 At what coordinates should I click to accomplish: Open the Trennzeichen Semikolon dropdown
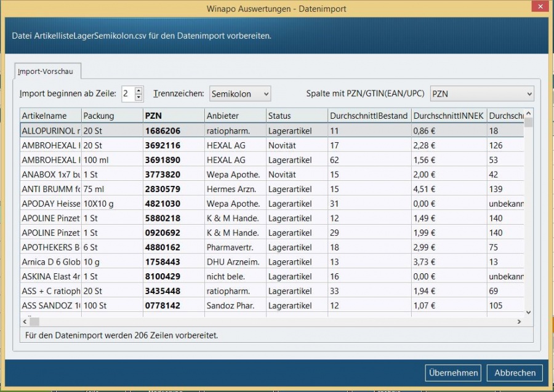(x=240, y=94)
